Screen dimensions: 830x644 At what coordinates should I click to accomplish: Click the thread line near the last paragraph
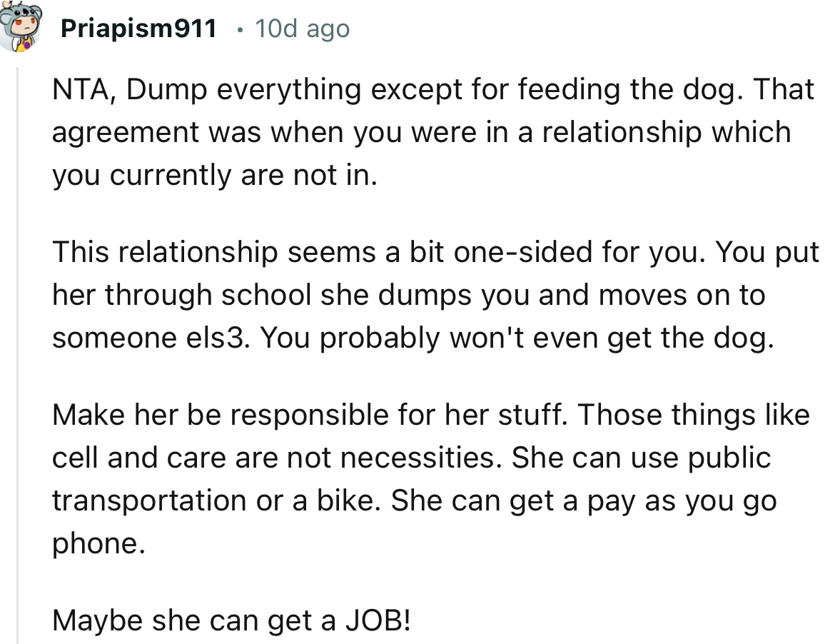pos(18,620)
